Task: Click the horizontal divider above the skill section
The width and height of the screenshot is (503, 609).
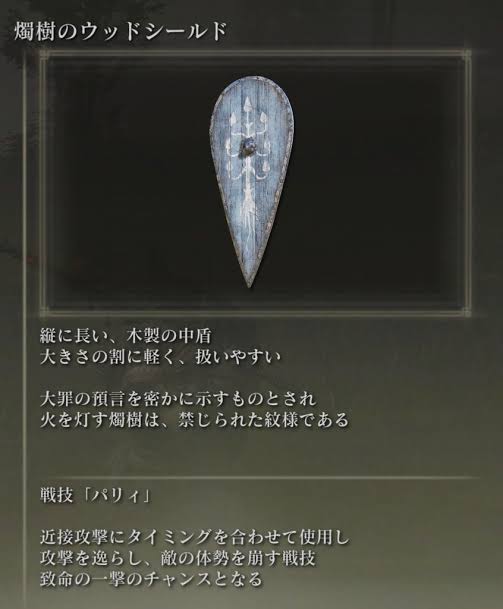Action: pyautogui.click(x=259, y=477)
